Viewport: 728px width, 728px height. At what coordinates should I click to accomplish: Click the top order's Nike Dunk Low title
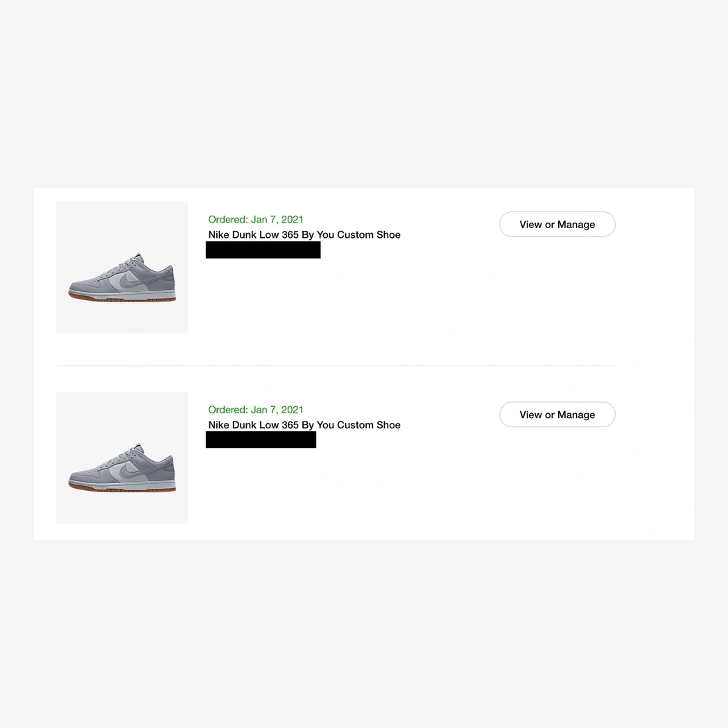tap(304, 235)
